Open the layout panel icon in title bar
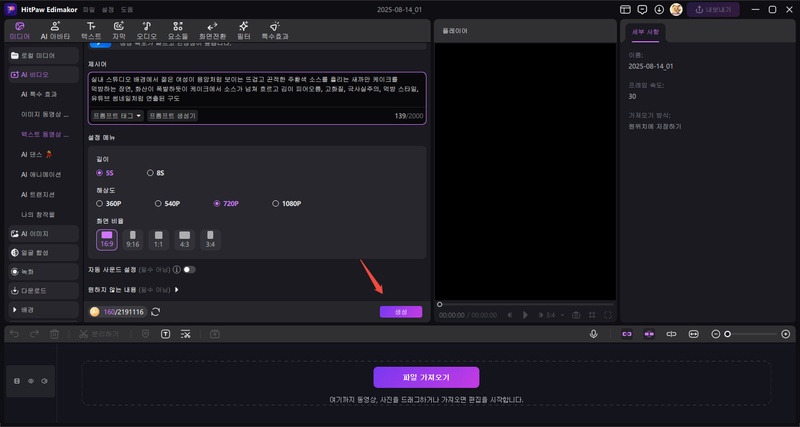The width and height of the screenshot is (800, 427). (x=625, y=10)
